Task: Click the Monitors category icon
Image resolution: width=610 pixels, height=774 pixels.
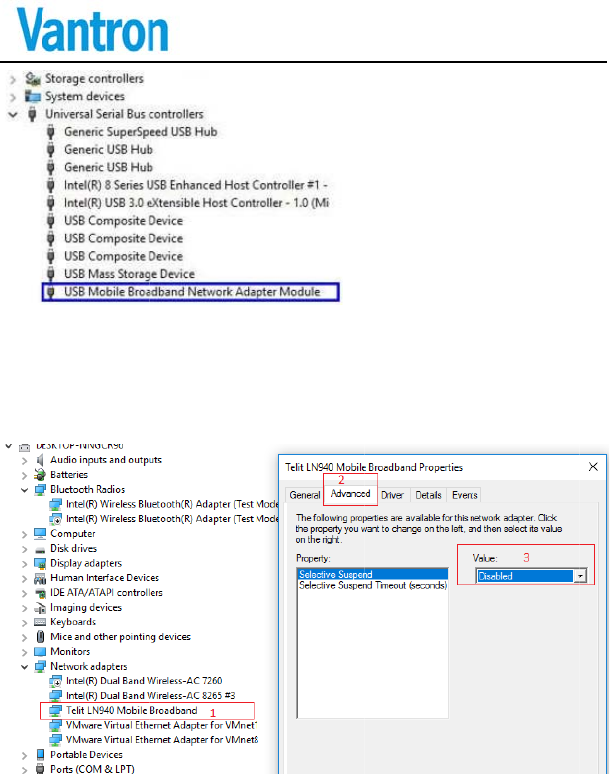Action: 40,652
